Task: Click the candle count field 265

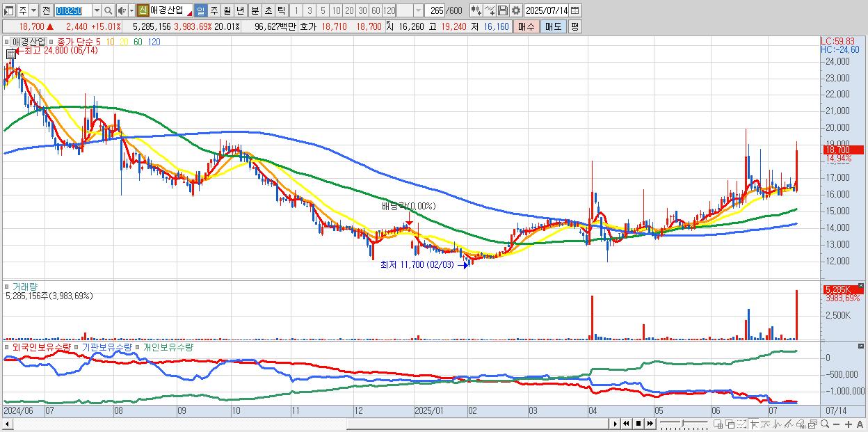Action: pyautogui.click(x=435, y=10)
